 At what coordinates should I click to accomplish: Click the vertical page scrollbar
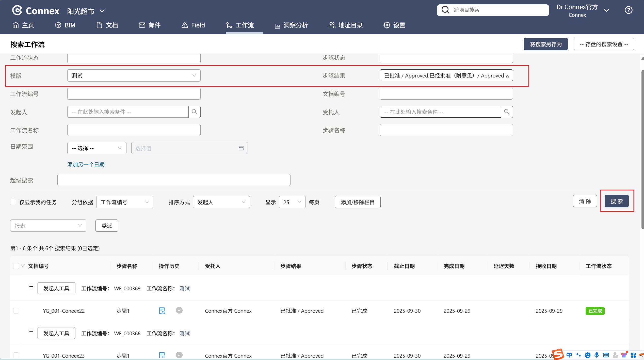642,149
